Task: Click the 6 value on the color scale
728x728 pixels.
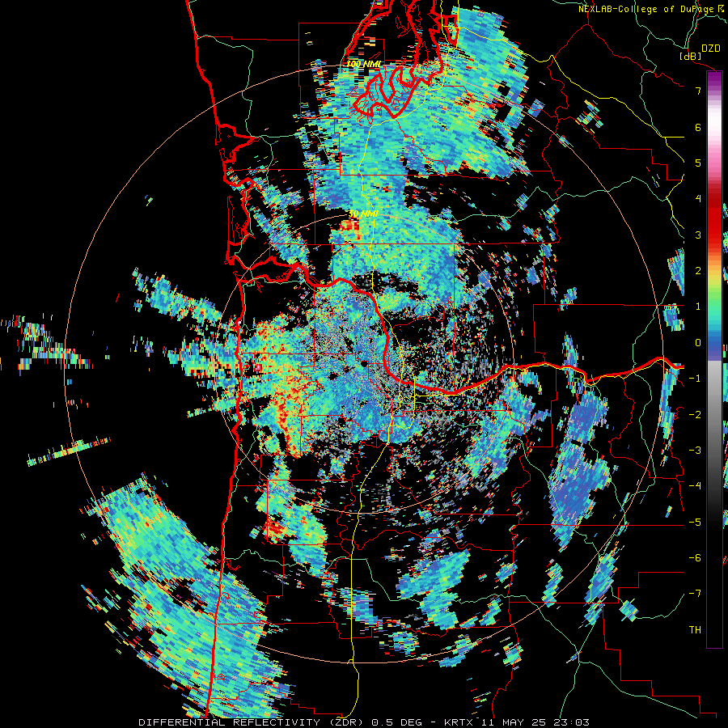Action: (698, 127)
